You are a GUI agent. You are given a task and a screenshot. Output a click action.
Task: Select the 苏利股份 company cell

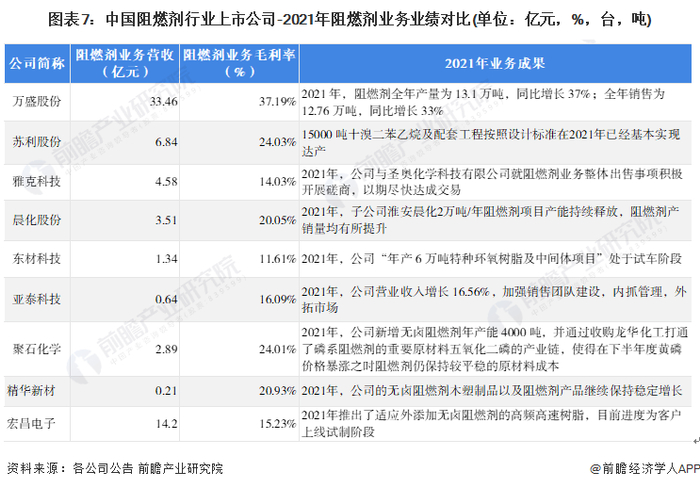pyautogui.click(x=37, y=142)
